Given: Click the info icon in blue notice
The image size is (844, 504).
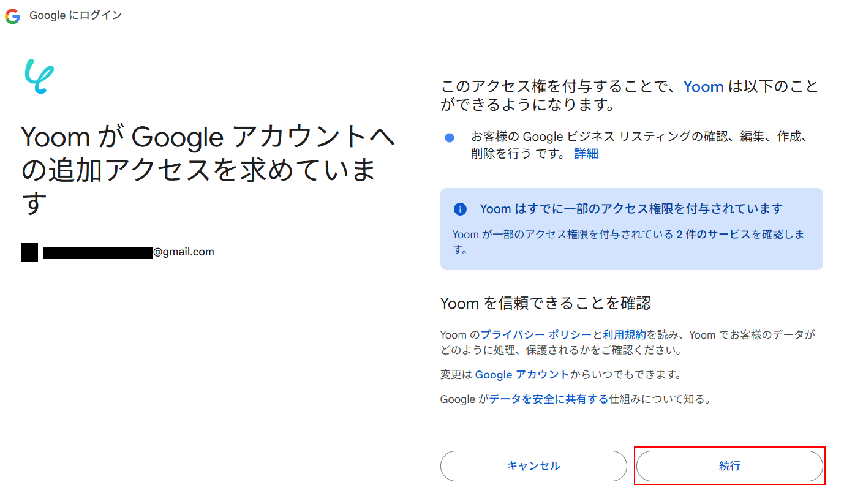Looking at the screenshot, I should [x=460, y=209].
